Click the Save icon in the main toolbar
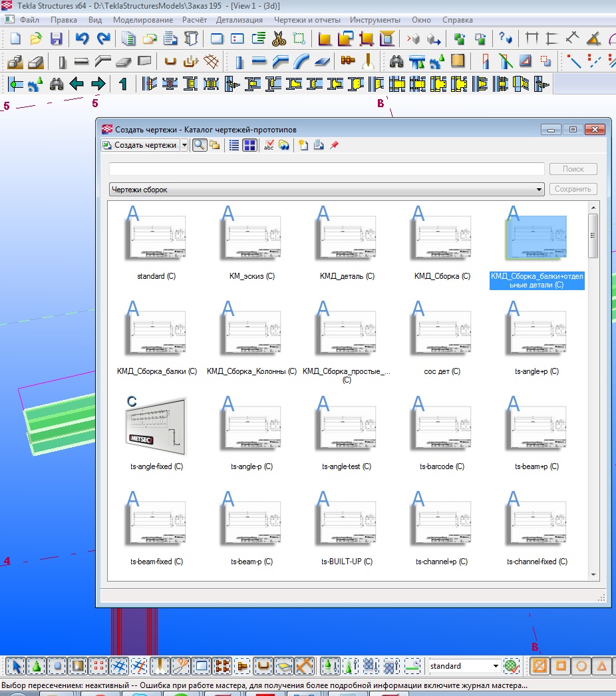Screen dimensions: 616x696 tap(57, 39)
